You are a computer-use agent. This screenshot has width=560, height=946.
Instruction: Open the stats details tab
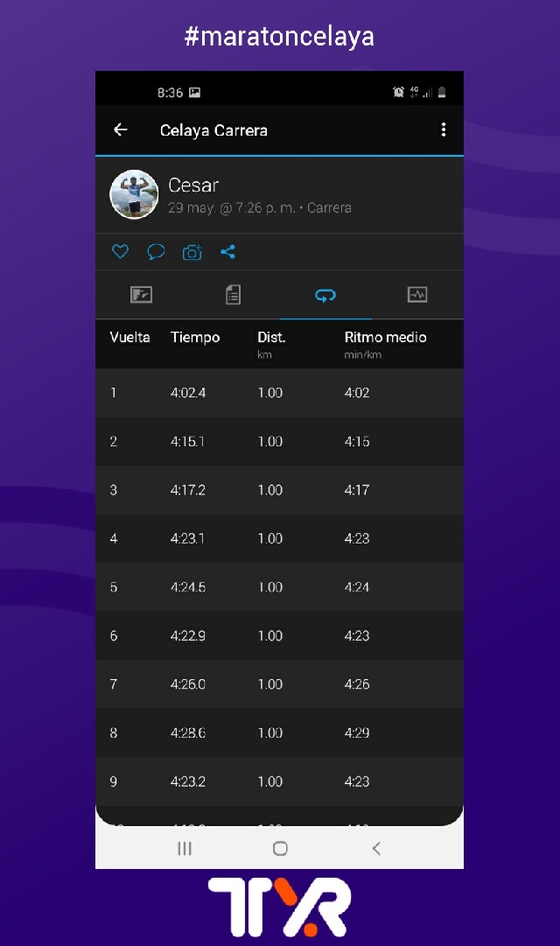(233, 295)
